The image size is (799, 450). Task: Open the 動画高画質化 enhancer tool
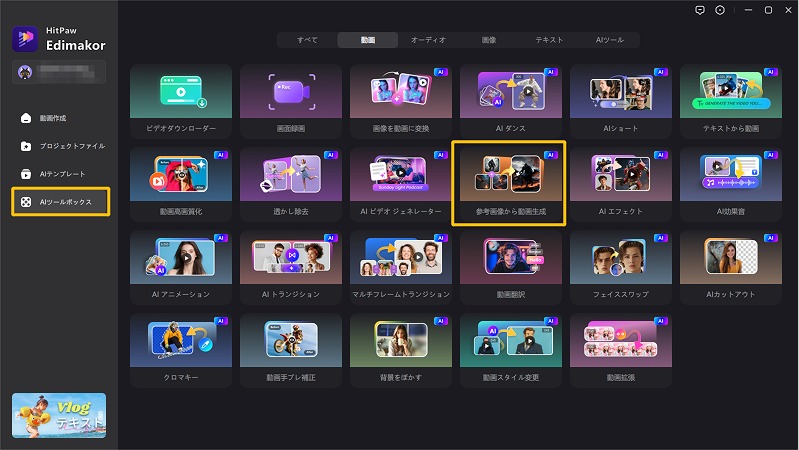tap(181, 184)
